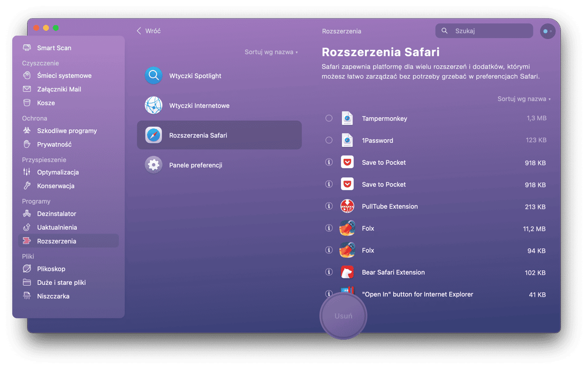Click the Niszczarka shredder icon
Screen dimensions: 588x369
(27, 296)
